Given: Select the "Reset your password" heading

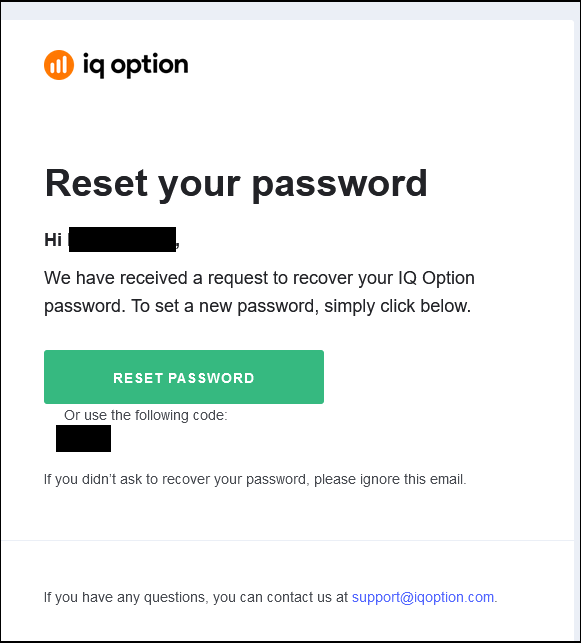Looking at the screenshot, I should [236, 184].
